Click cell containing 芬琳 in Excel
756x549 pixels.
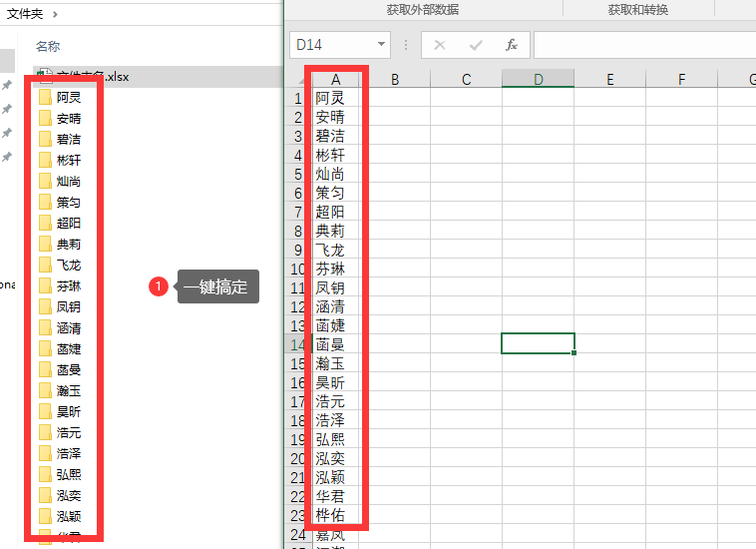(x=336, y=269)
